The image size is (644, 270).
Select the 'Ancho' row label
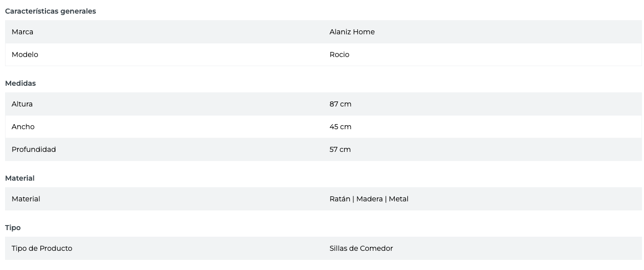23,127
